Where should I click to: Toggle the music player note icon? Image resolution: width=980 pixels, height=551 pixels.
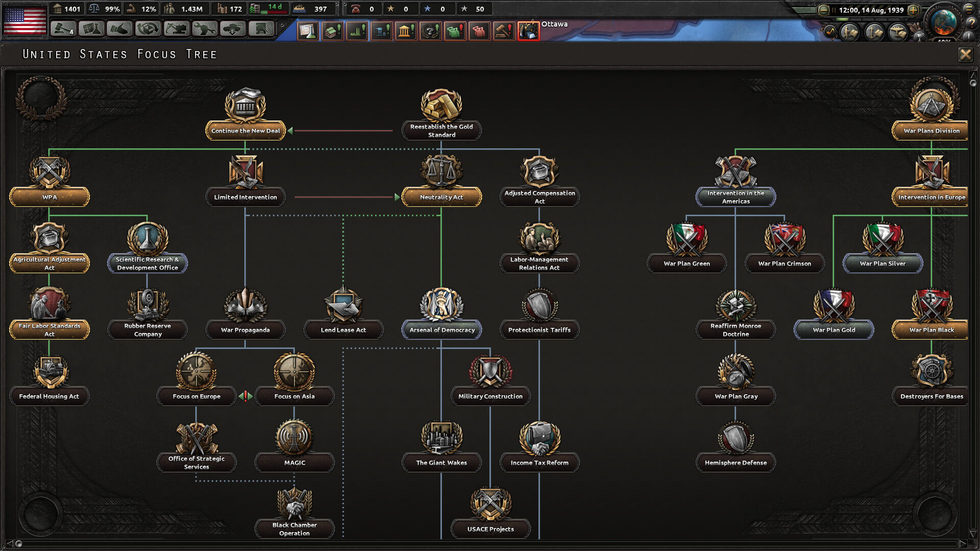click(829, 32)
